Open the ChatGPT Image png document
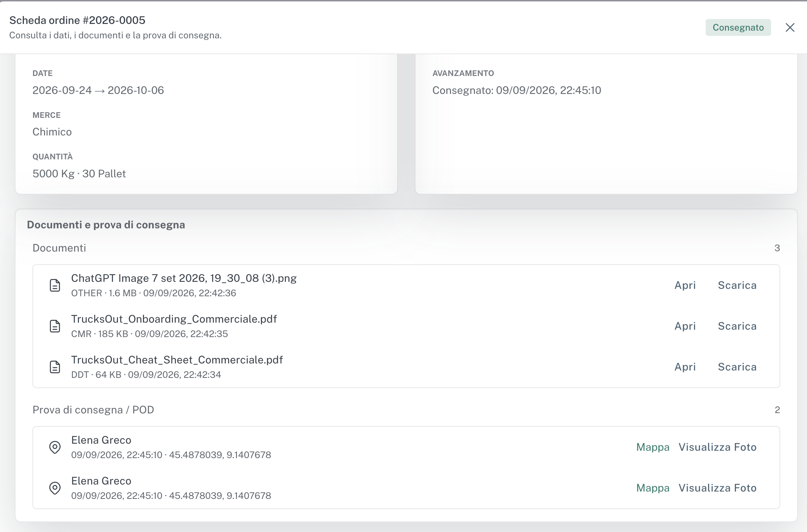Image resolution: width=807 pixels, height=532 pixels. [685, 285]
